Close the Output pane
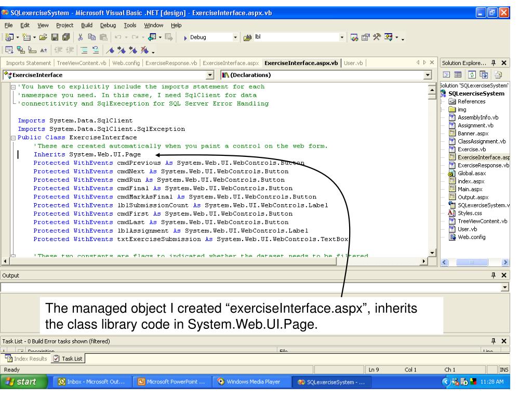The height and width of the screenshot is (399, 532). point(504,275)
